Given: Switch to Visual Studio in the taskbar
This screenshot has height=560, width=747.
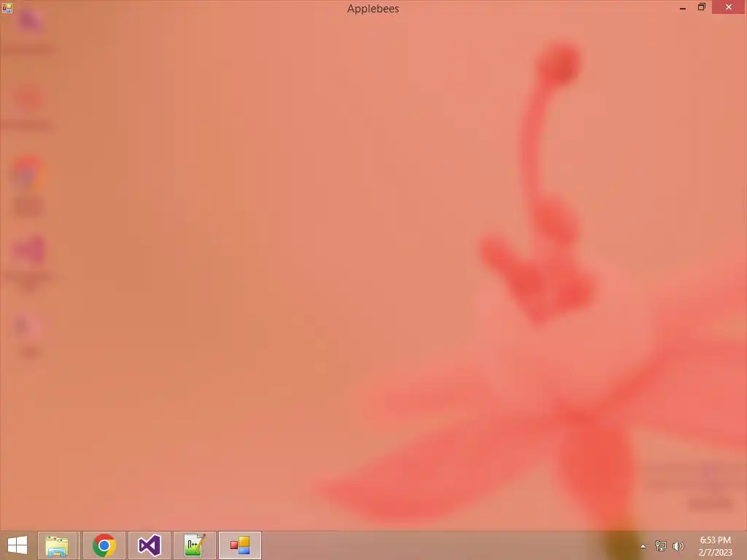Looking at the screenshot, I should click(x=149, y=545).
